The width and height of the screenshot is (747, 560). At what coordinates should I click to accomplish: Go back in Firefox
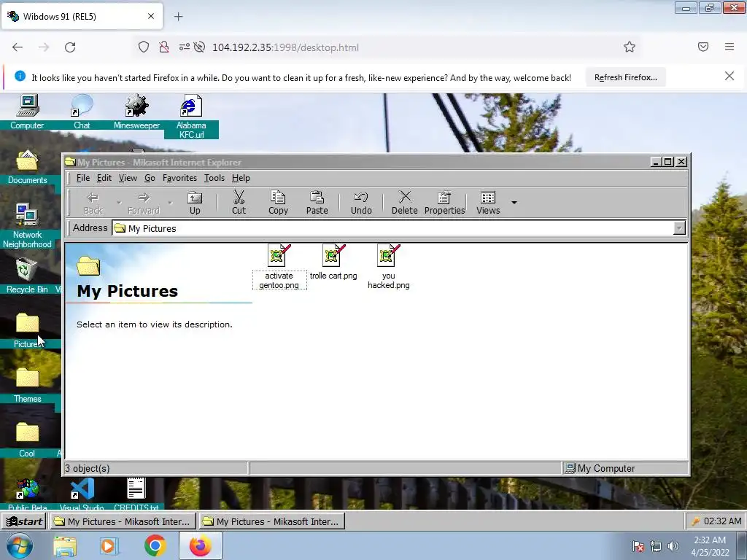(18, 47)
